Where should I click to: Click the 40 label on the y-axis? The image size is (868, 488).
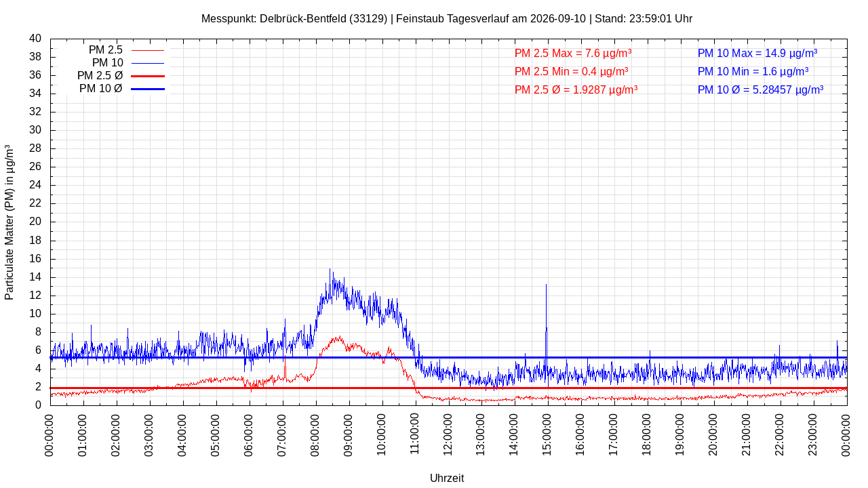coord(35,39)
